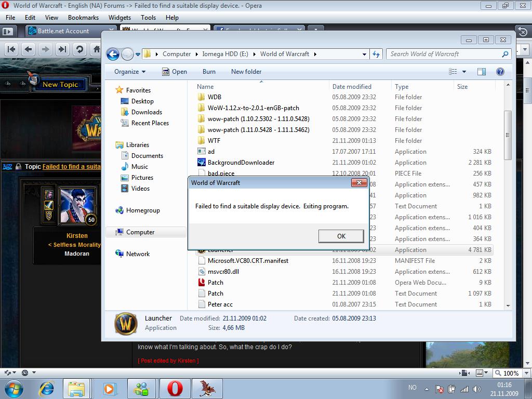Click Open in the Explorer toolbar
Image resolution: width=532 pixels, height=399 pixels.
[175, 72]
